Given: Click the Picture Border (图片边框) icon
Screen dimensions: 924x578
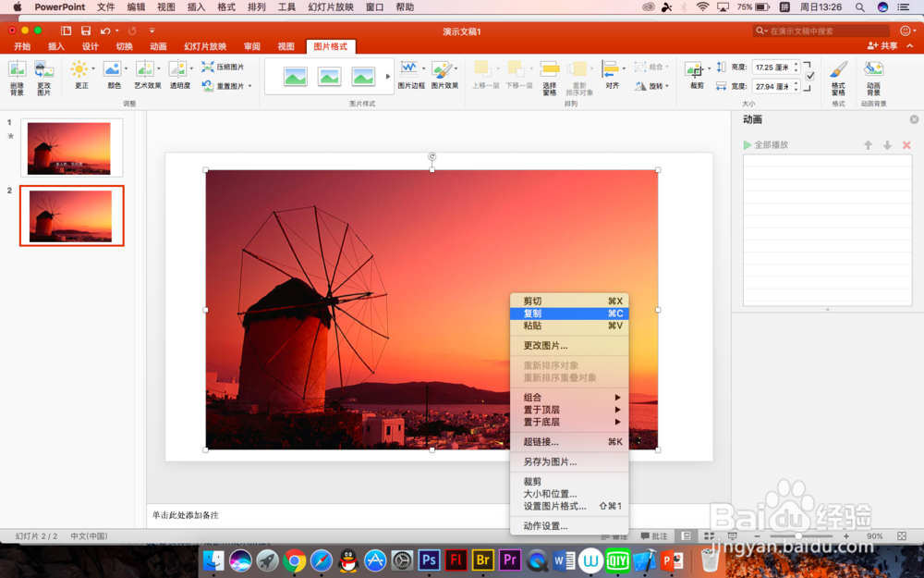Looking at the screenshot, I should [x=409, y=69].
